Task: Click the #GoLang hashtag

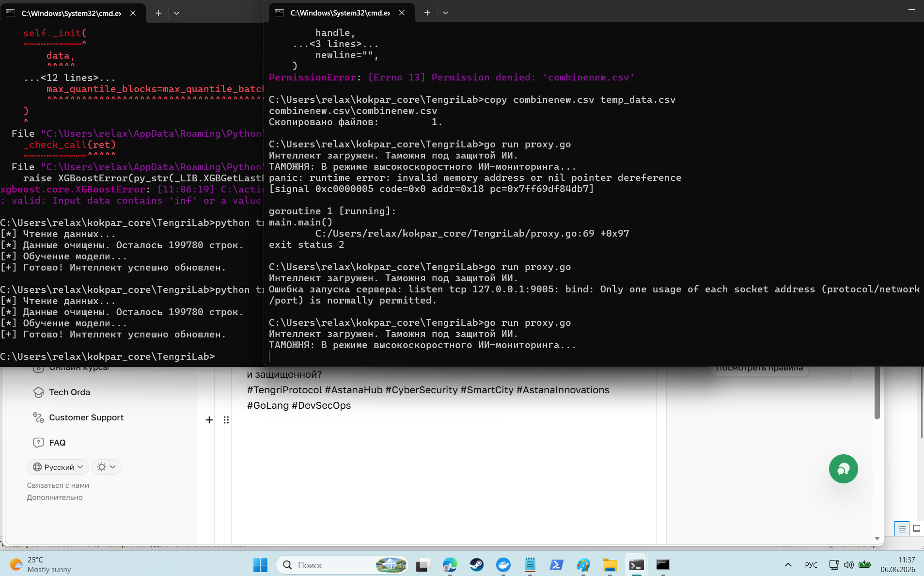Action: 268,405
